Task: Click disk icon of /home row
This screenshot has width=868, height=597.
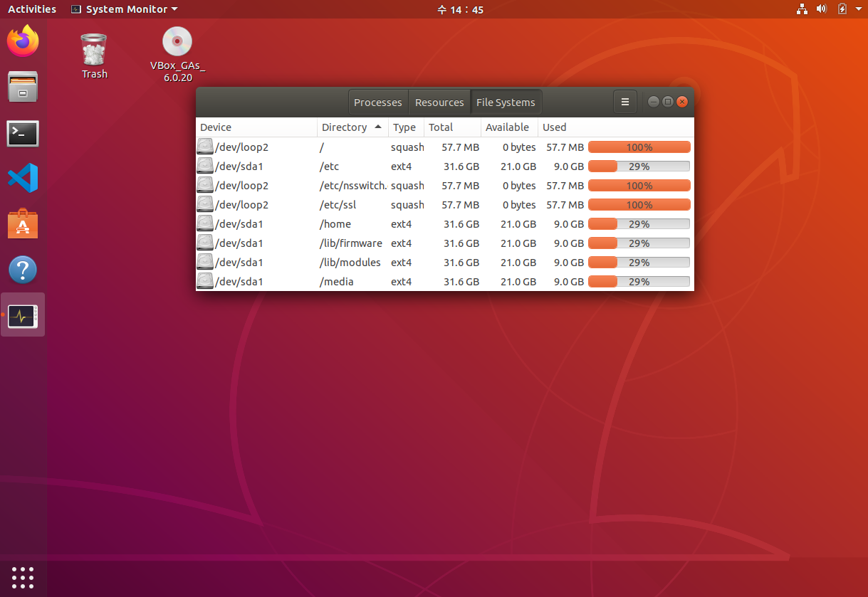Action: pos(205,224)
